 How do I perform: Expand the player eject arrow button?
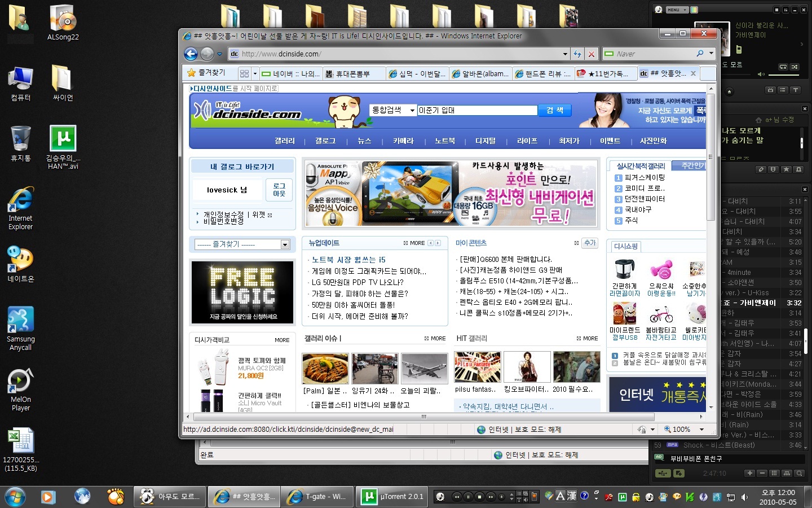[x=729, y=91]
